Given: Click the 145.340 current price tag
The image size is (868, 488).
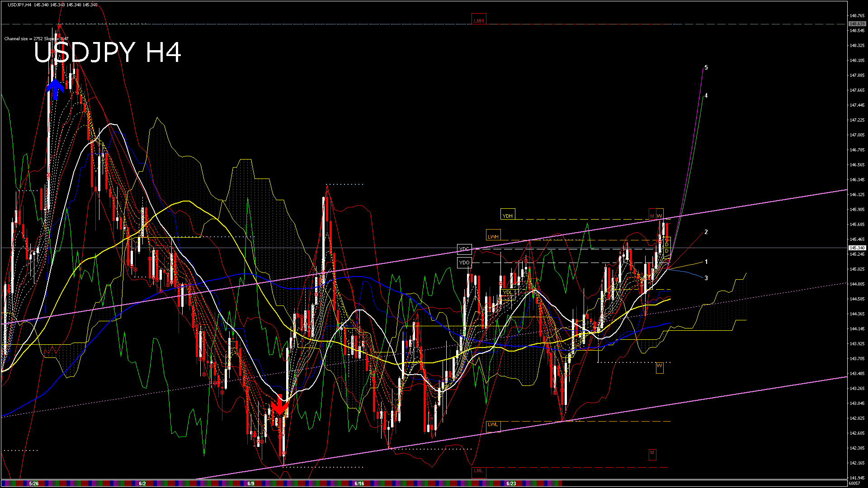Looking at the screenshot, I should (857, 248).
